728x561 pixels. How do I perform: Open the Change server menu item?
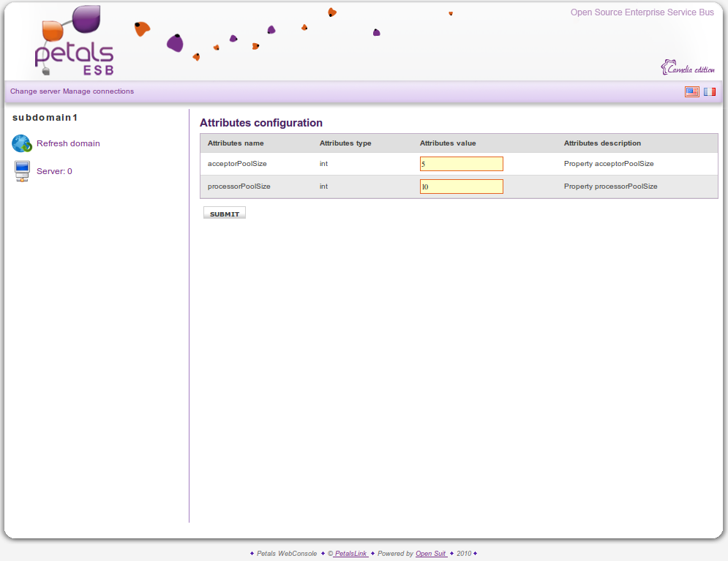pos(35,91)
